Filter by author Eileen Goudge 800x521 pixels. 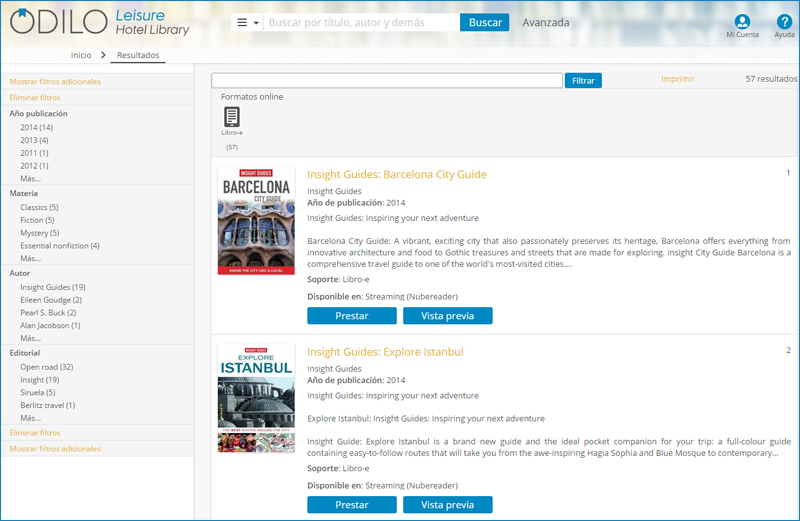(x=51, y=300)
